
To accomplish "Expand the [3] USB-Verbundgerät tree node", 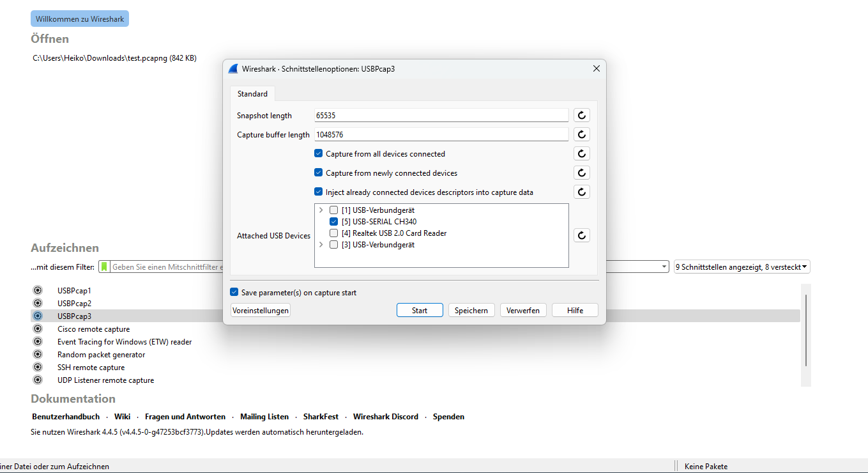I will 321,245.
